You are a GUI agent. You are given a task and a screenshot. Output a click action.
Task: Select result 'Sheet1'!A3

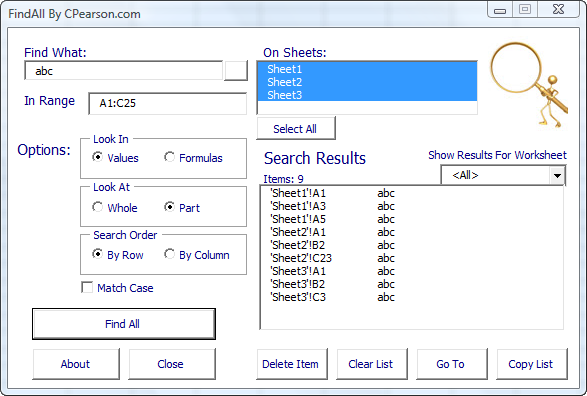pyautogui.click(x=412, y=206)
